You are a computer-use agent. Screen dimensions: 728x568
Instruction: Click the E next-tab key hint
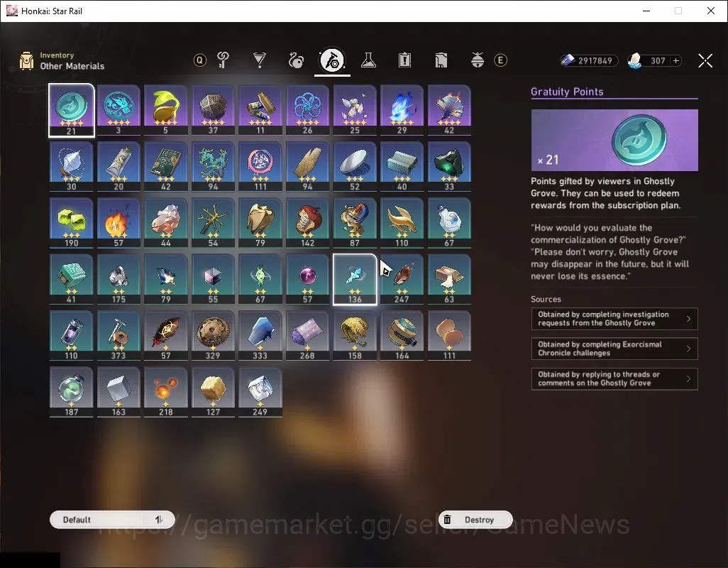[500, 60]
